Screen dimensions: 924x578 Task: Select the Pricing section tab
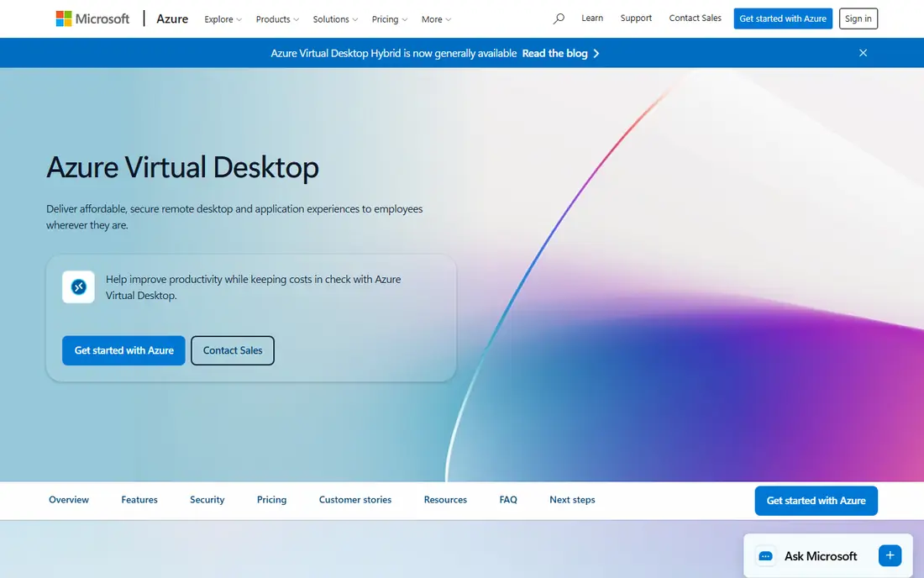[x=271, y=500]
